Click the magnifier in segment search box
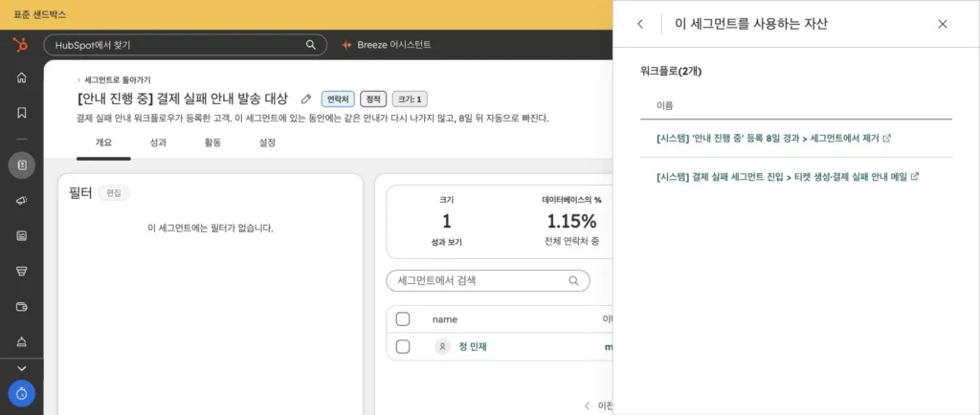 point(573,281)
